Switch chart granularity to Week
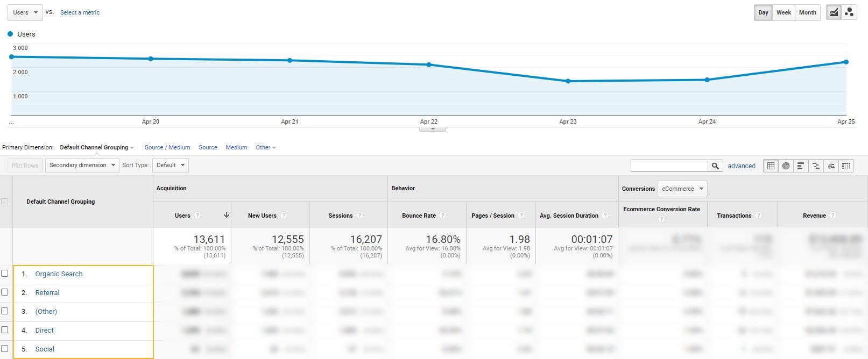 784,12
